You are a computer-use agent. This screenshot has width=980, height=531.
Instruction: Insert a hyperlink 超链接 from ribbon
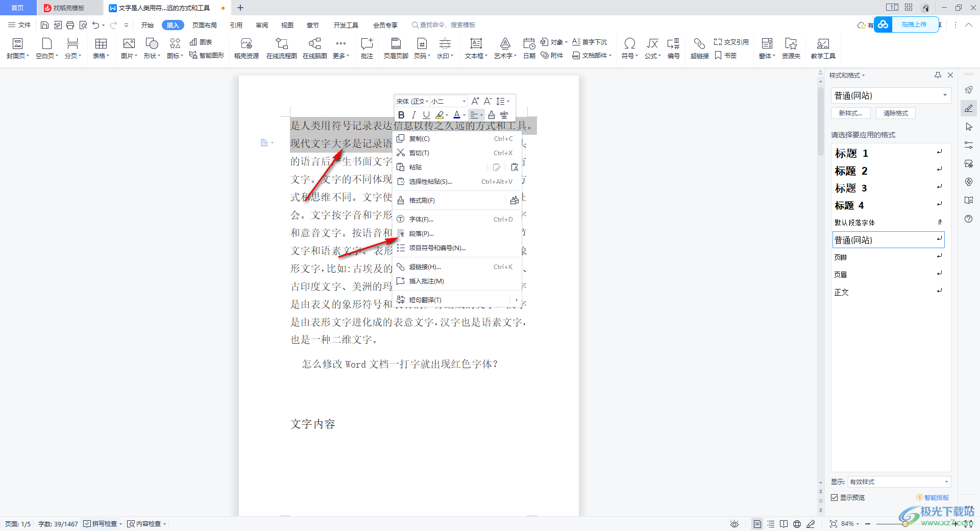[x=700, y=48]
